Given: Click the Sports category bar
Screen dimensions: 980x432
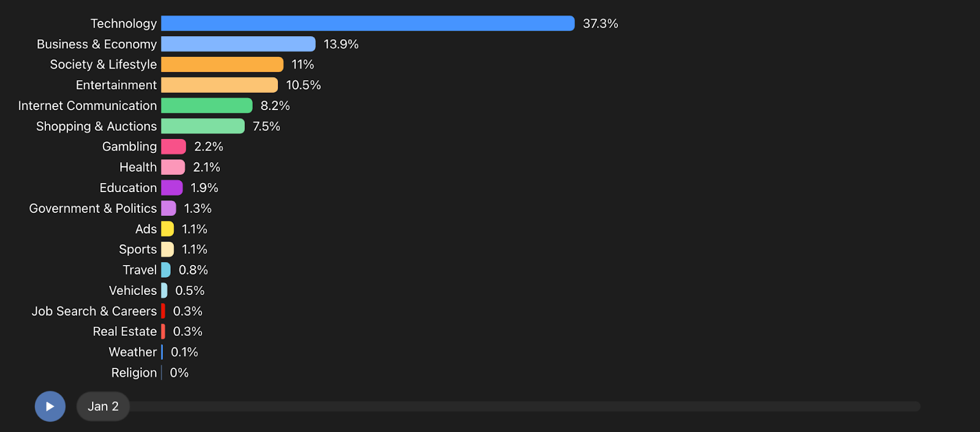Looking at the screenshot, I should 167,250.
